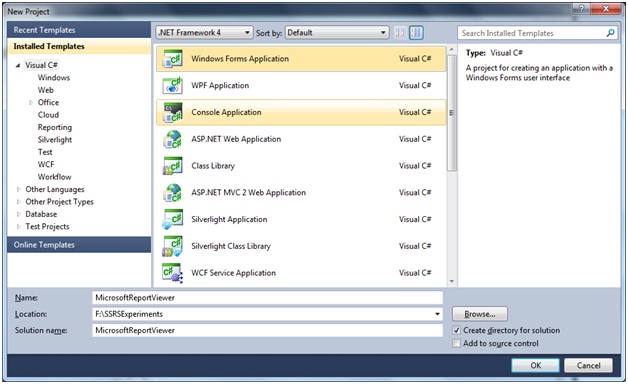Open the Recent Templates section
Viewport: 628px width, 384px height.
[79, 30]
